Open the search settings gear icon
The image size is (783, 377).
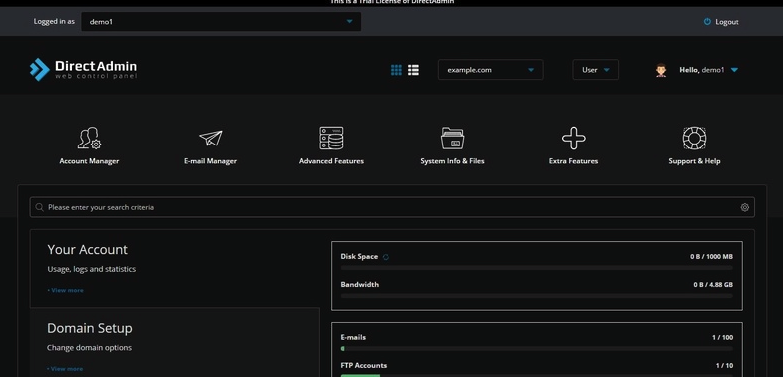[745, 207]
